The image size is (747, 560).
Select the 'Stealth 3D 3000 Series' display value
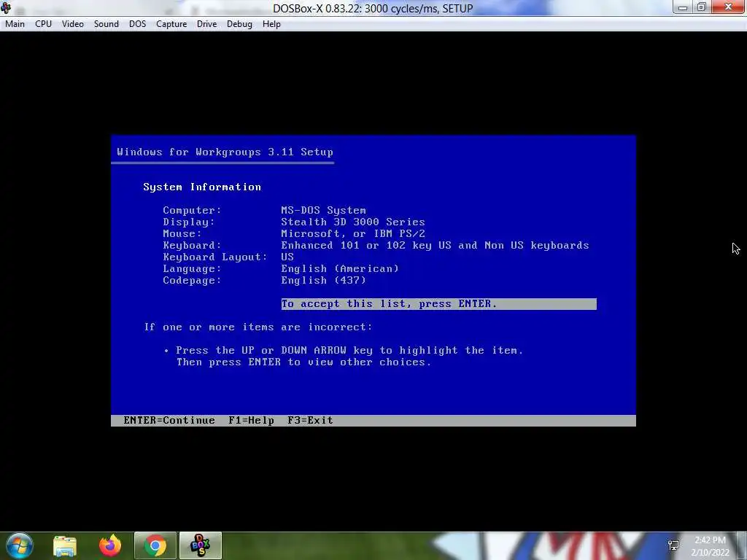pos(352,222)
